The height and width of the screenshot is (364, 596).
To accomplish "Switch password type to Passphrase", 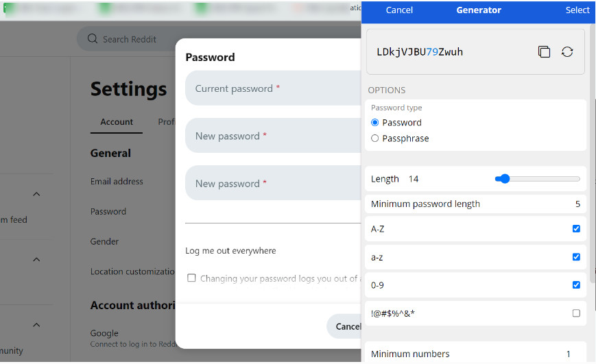I will tap(375, 138).
